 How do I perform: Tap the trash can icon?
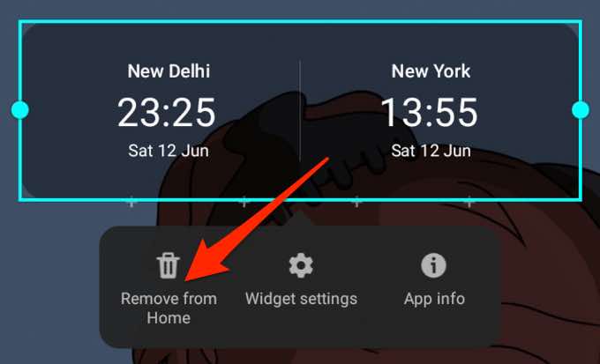coord(168,265)
